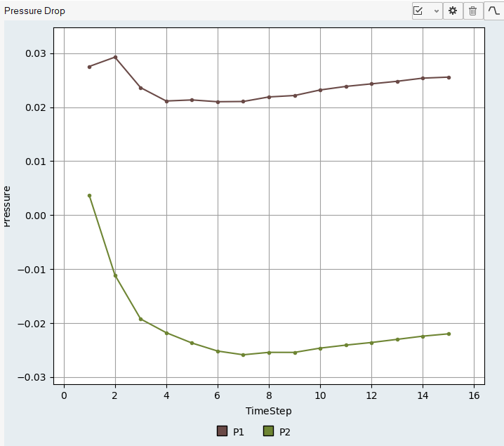Open plot settings with the gear icon

[453, 11]
